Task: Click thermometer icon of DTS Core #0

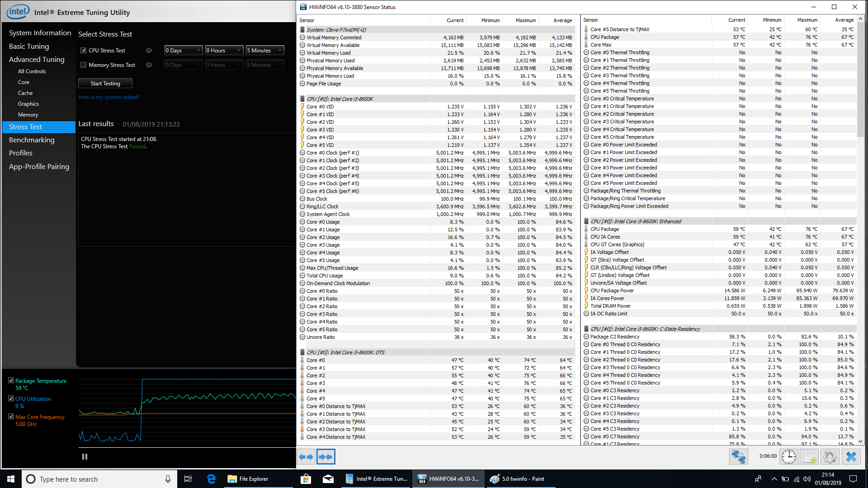Action: (x=302, y=360)
